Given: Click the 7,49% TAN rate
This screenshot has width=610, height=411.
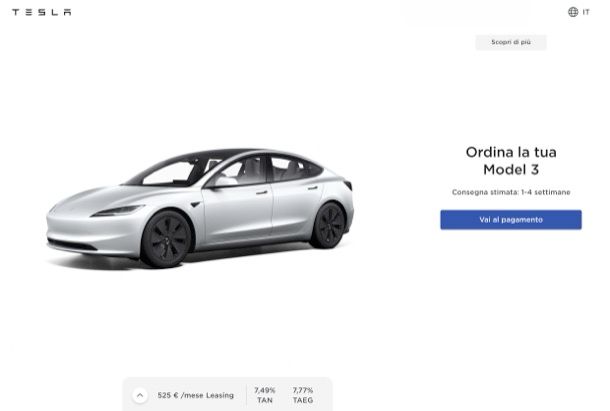Looking at the screenshot, I should pyautogui.click(x=265, y=395).
